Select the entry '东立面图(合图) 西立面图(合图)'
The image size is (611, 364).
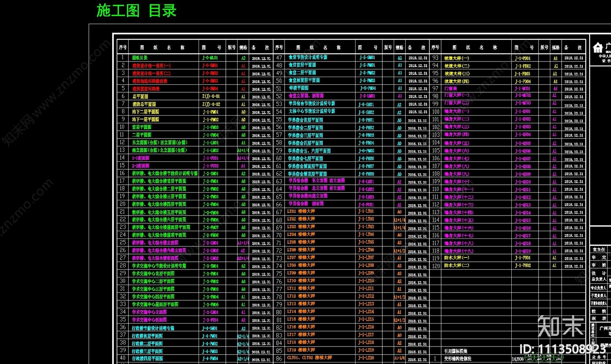(x=160, y=142)
